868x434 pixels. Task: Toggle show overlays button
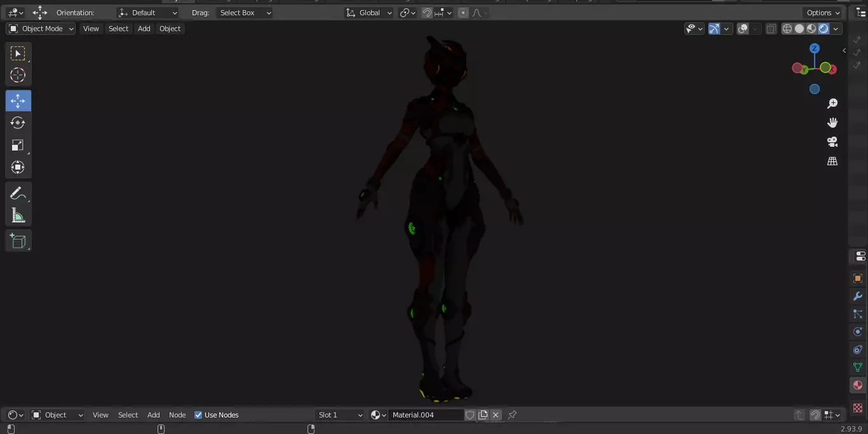(743, 29)
